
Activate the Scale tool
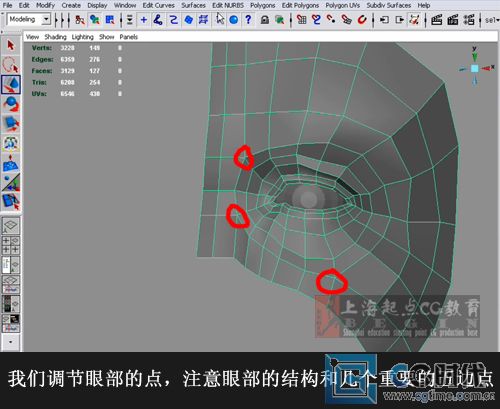click(11, 123)
